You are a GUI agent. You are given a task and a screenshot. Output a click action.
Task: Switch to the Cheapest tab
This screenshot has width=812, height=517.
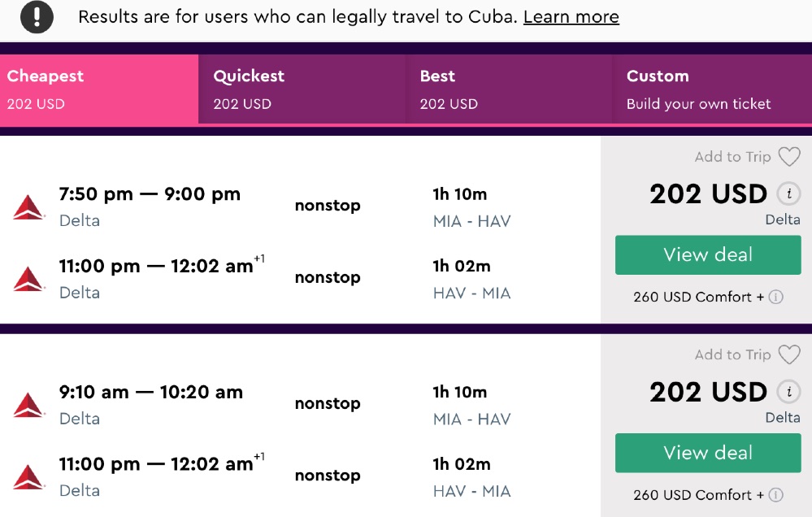click(x=99, y=89)
